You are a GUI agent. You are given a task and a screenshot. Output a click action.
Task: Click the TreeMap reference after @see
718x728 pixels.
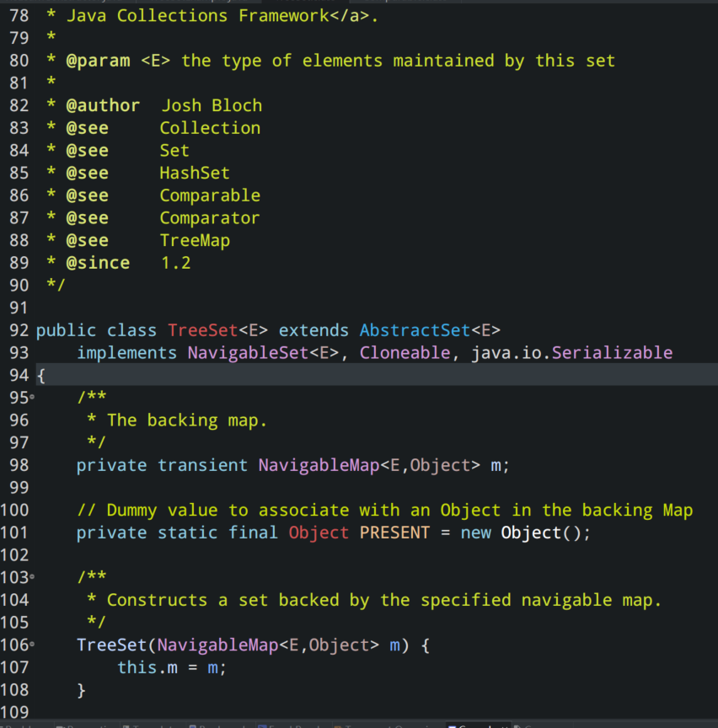point(195,240)
